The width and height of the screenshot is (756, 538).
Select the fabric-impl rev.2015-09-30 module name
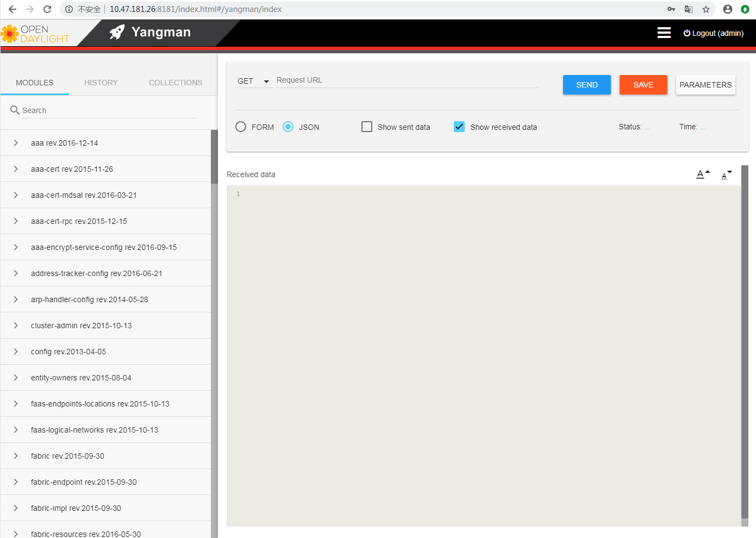point(76,508)
